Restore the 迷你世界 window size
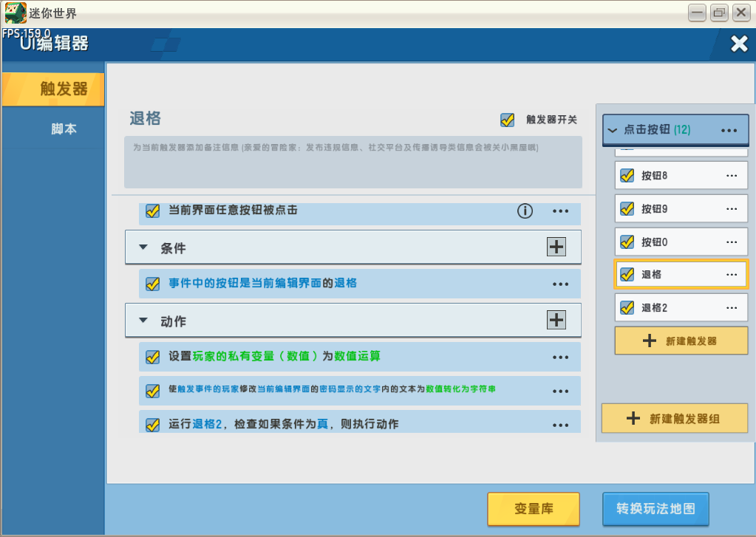 (x=719, y=13)
